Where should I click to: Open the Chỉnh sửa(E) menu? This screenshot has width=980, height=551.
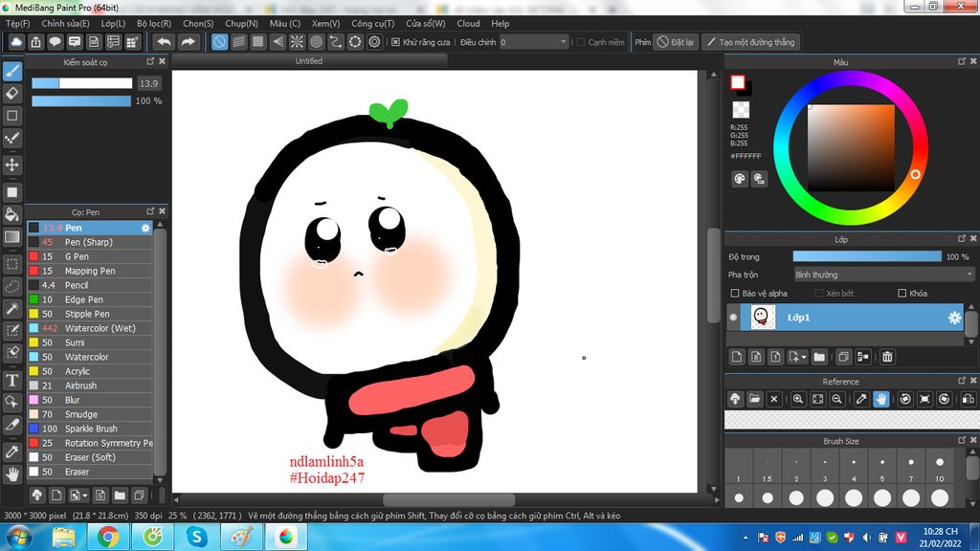pos(65,23)
